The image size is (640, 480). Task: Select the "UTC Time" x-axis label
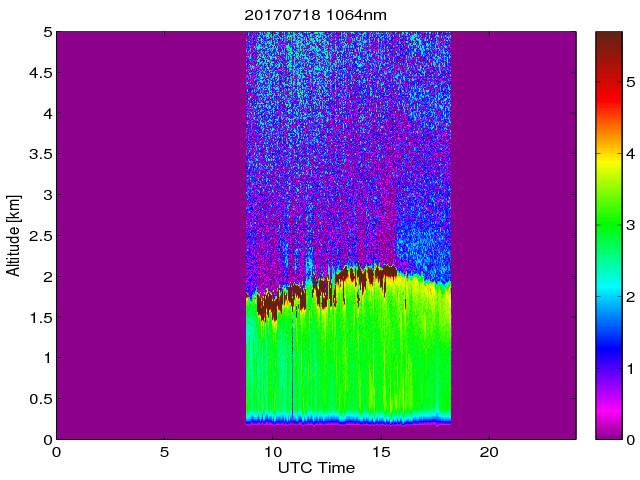(316, 469)
